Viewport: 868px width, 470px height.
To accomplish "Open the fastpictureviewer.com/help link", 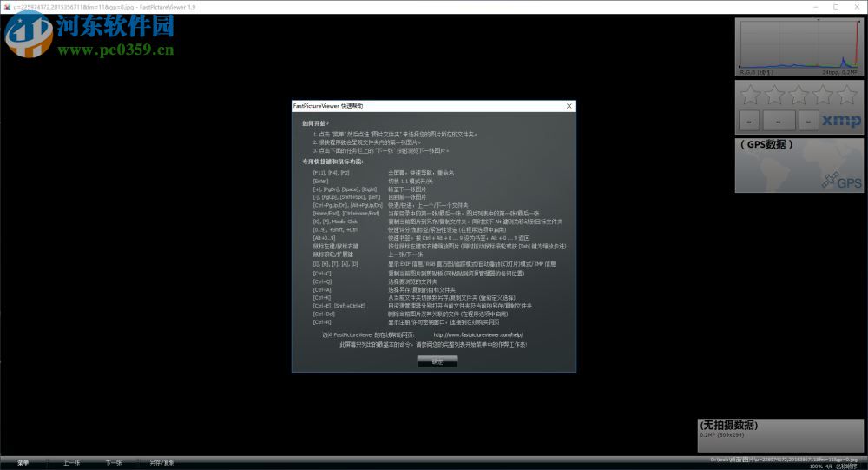I will [x=477, y=334].
